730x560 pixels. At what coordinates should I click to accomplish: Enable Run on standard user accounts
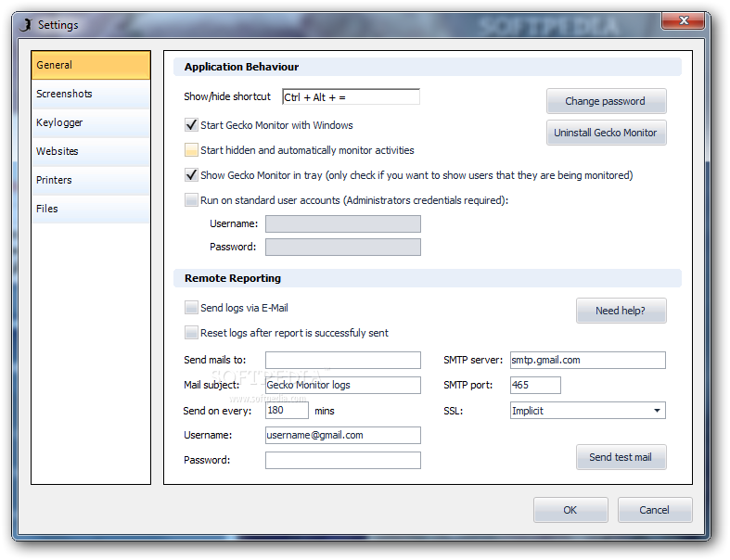(191, 200)
